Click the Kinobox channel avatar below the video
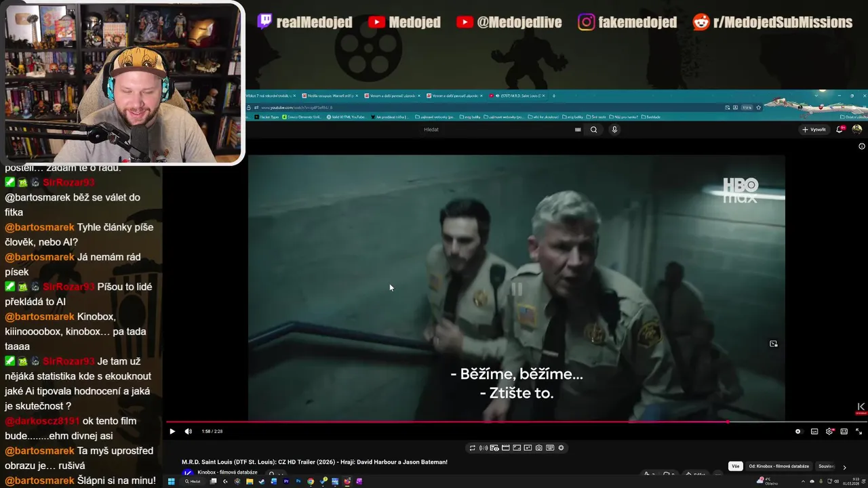Screen dimensions: 868x488 [x=188, y=473]
